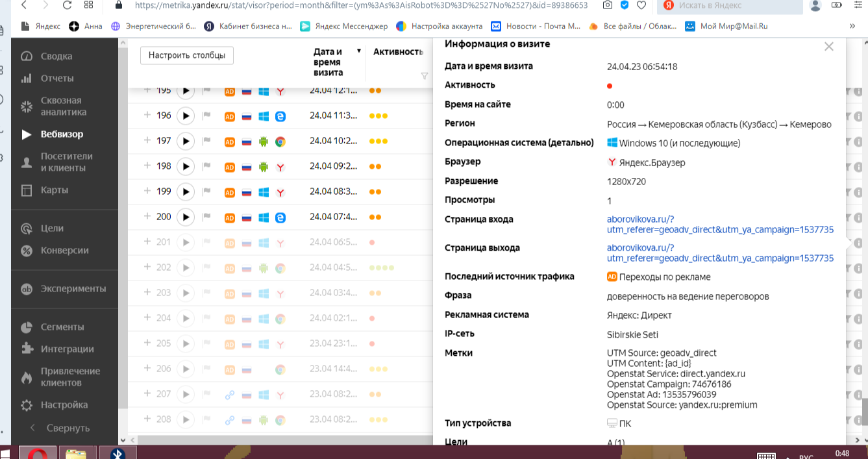Viewport: 868px width, 459px height.
Task: Open the Сводка sidebar icon
Action: (27, 56)
